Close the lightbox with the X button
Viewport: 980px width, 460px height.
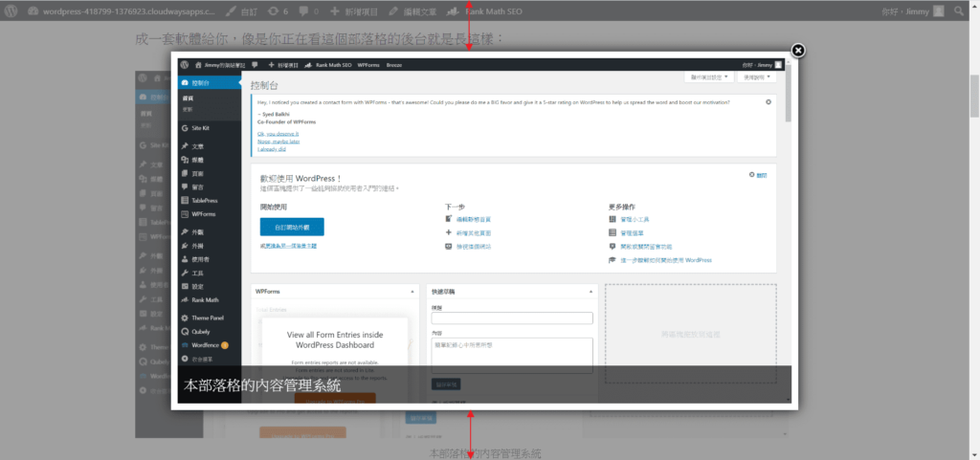798,51
